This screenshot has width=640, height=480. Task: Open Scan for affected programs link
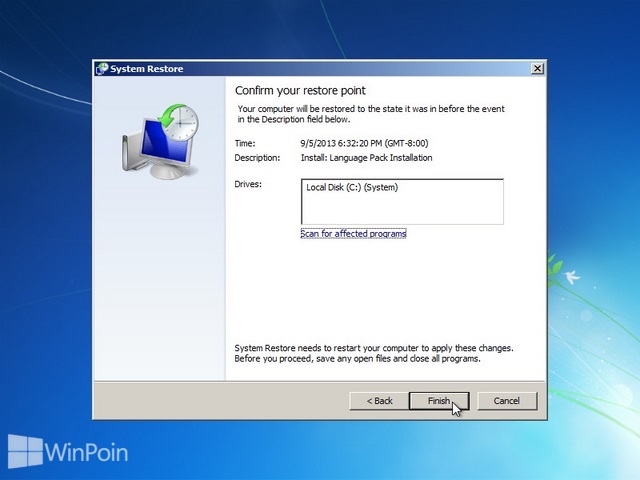(353, 234)
